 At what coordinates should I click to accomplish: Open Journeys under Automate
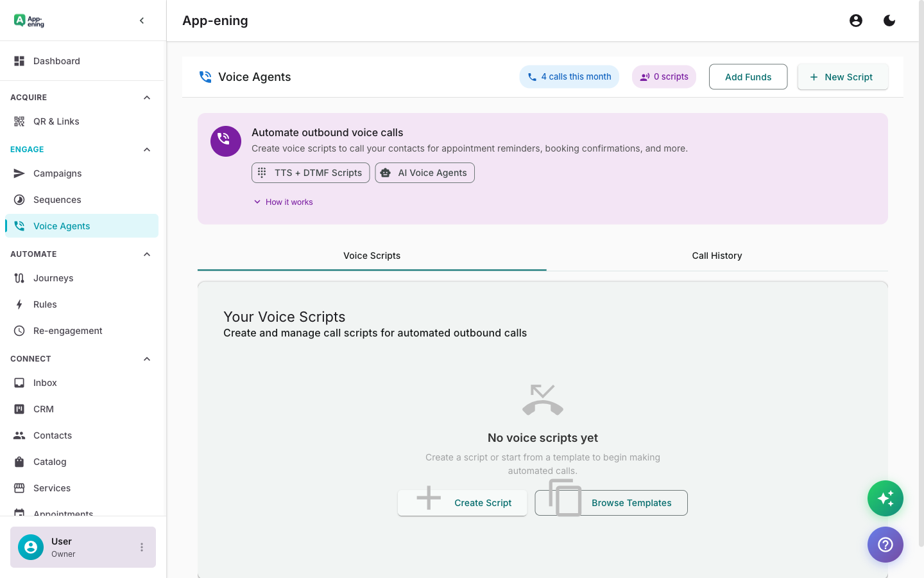(x=53, y=277)
